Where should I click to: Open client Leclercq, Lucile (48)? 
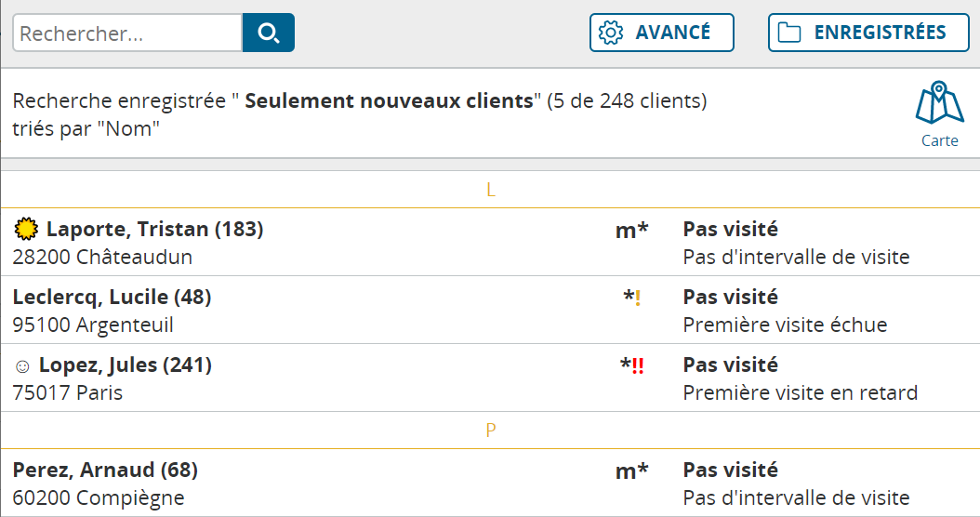click(112, 298)
